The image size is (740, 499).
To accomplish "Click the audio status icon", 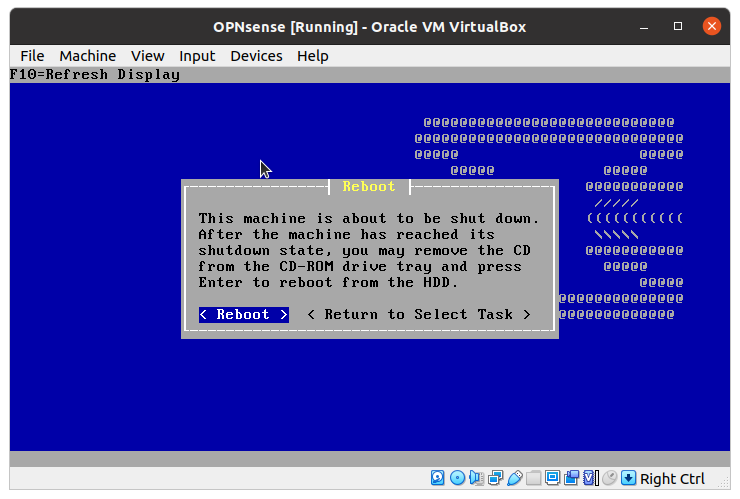I will coord(476,478).
